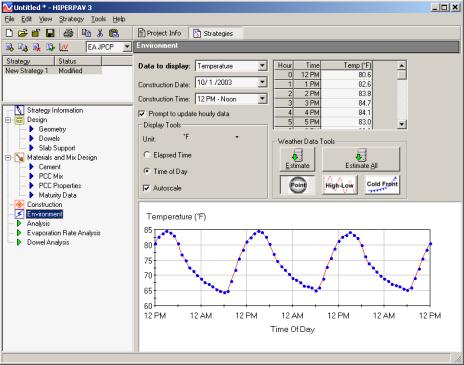Run Analysis from the tree

point(38,223)
